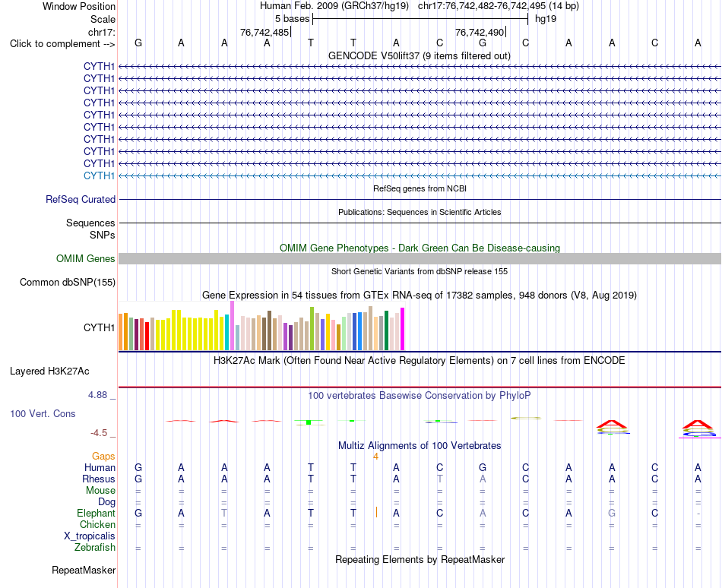Open the RefSeq Curated track label
Viewport: 722px width, 588px height.
click(x=81, y=199)
